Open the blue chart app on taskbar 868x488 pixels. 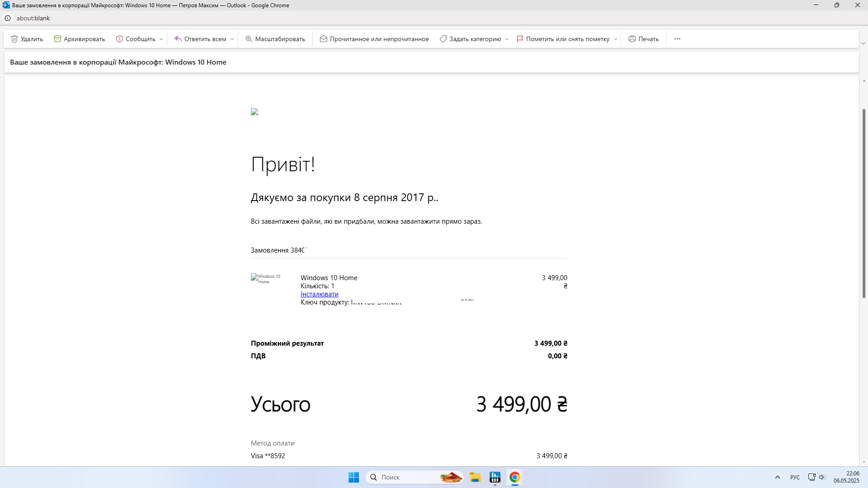pyautogui.click(x=495, y=477)
